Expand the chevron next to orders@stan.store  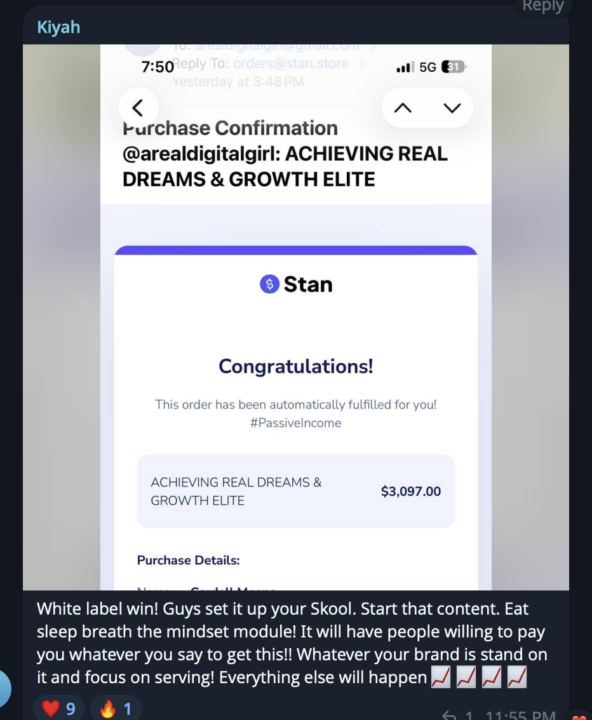click(x=362, y=64)
